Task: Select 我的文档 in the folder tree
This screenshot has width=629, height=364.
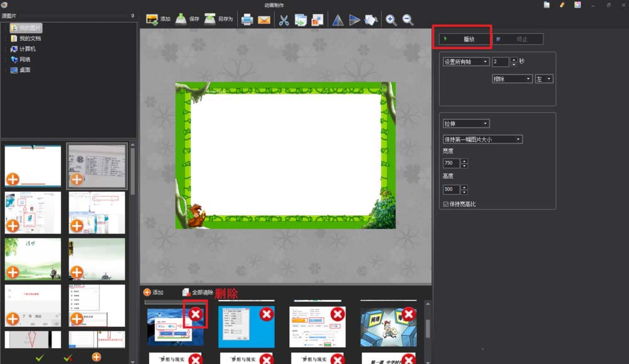Action: tap(26, 38)
